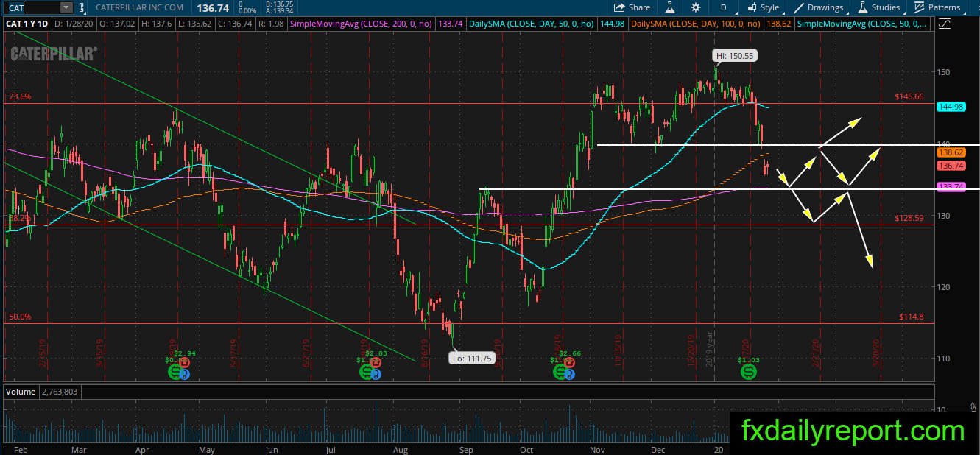Click the Hi: 150.55 price bubble
This screenshot has height=455, width=980.
click(x=734, y=55)
